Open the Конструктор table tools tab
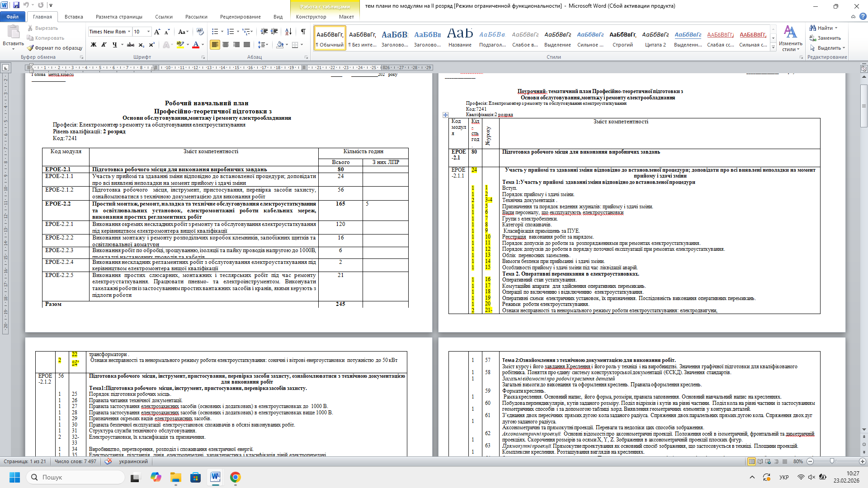This screenshot has height=488, width=868. [x=311, y=17]
